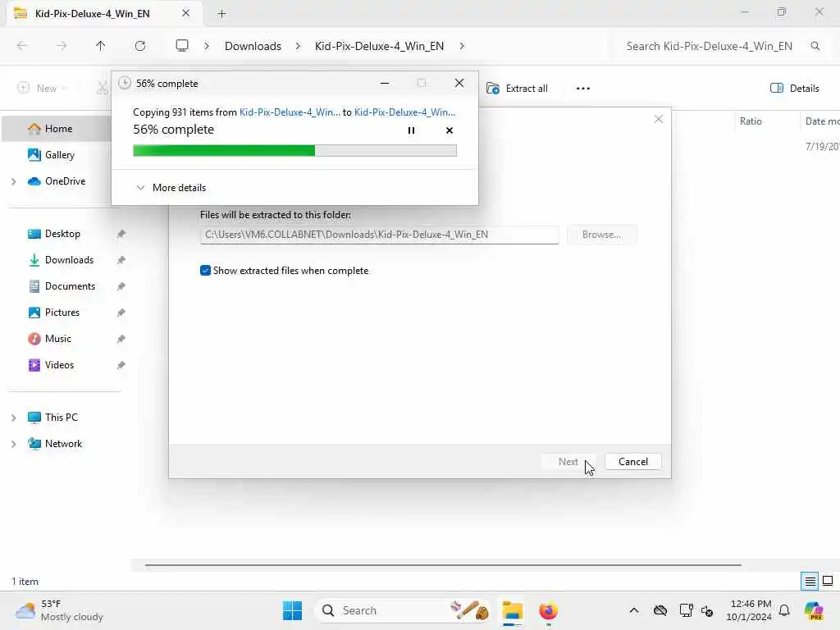Viewport: 840px width, 630px height.
Task: Select Kid-Pix-Deluxe-4_Win_EN breadcrumb
Action: [x=379, y=46]
